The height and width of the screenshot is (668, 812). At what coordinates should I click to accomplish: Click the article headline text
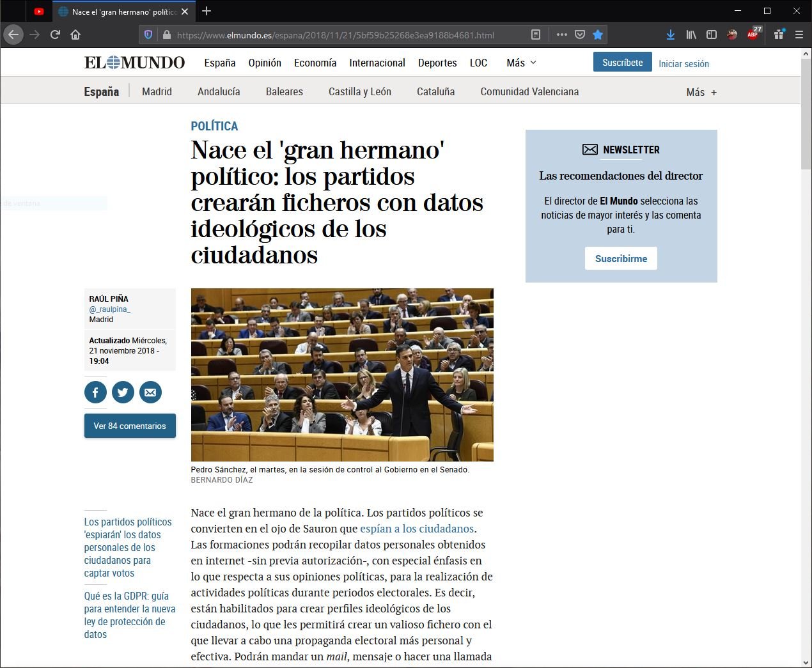click(337, 202)
